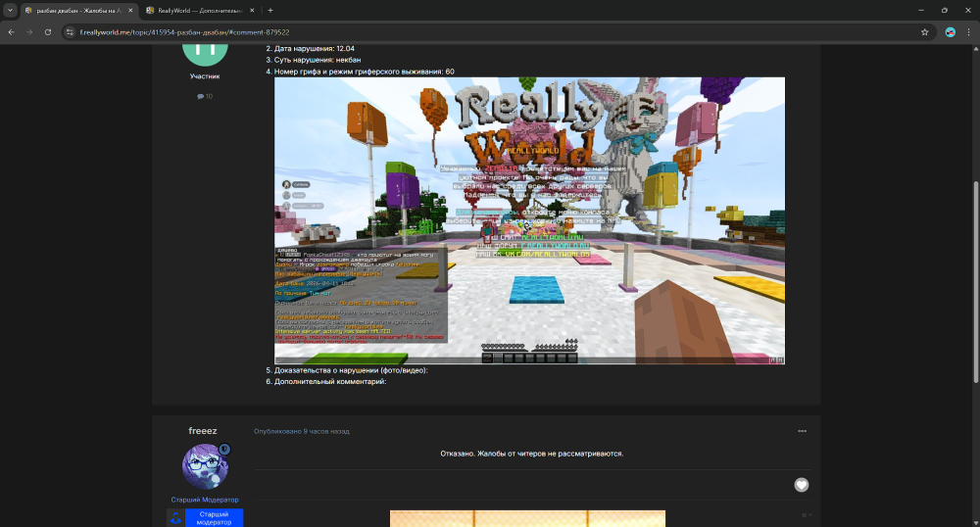Open the Minecraft screenshot in the post

coord(529,220)
